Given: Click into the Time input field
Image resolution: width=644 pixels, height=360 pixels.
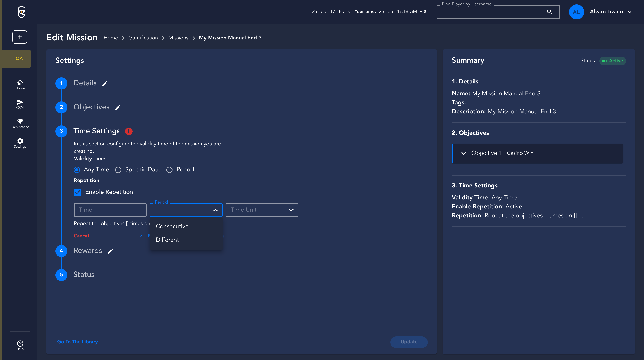Looking at the screenshot, I should [110, 210].
